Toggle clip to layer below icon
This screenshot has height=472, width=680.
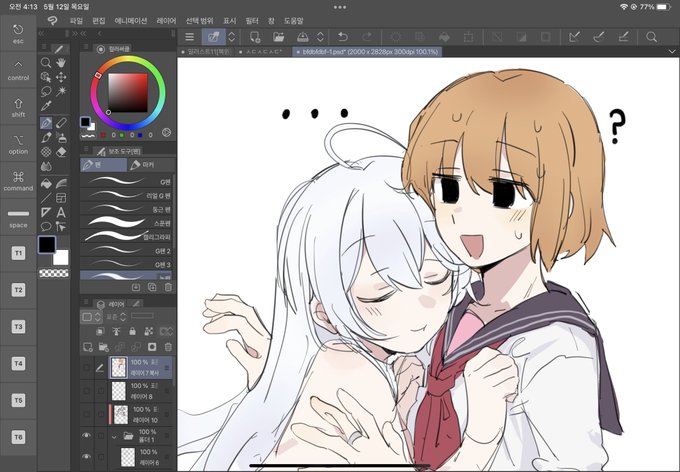click(x=100, y=331)
